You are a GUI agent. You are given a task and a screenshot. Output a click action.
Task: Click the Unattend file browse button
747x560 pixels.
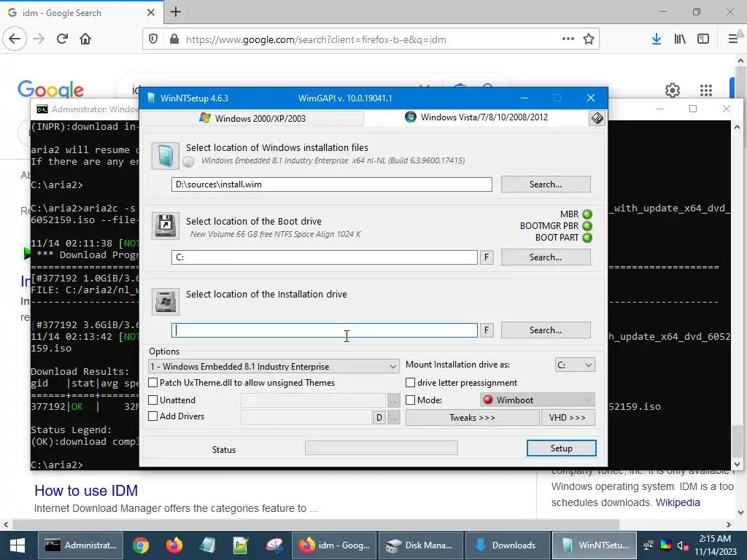pos(393,402)
